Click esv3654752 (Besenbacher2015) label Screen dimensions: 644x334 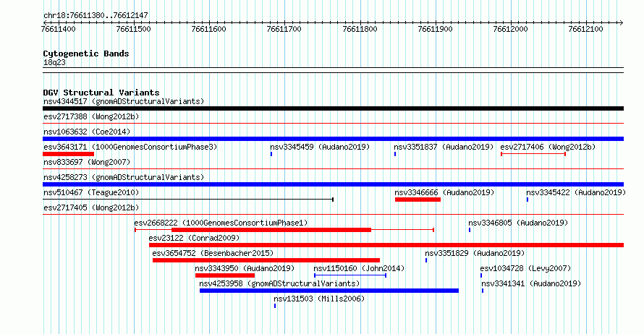(213, 253)
